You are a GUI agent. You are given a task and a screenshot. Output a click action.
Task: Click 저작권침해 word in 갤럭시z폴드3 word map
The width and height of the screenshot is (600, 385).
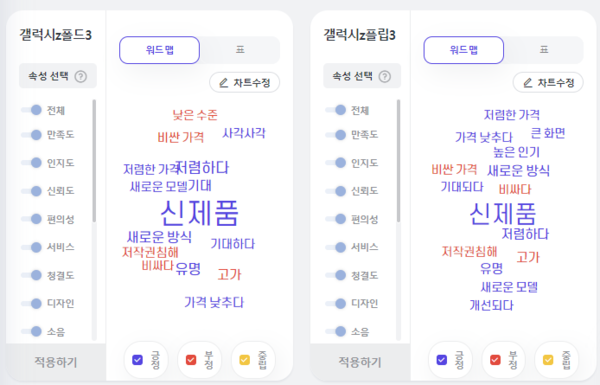[x=150, y=252]
